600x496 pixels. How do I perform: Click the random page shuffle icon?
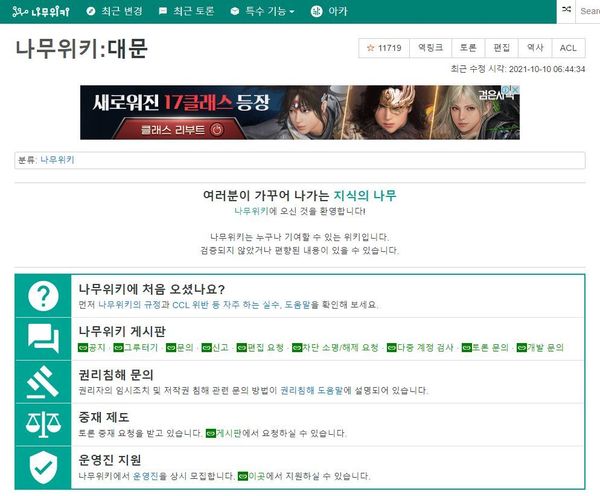click(x=566, y=9)
